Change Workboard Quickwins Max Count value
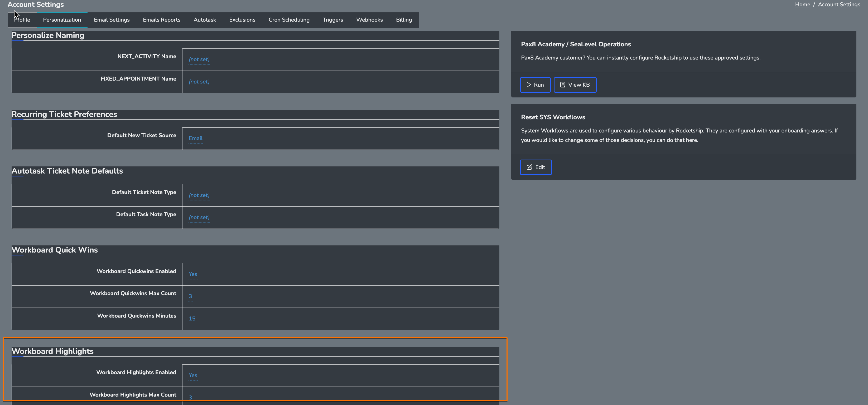The height and width of the screenshot is (405, 868). tap(190, 296)
